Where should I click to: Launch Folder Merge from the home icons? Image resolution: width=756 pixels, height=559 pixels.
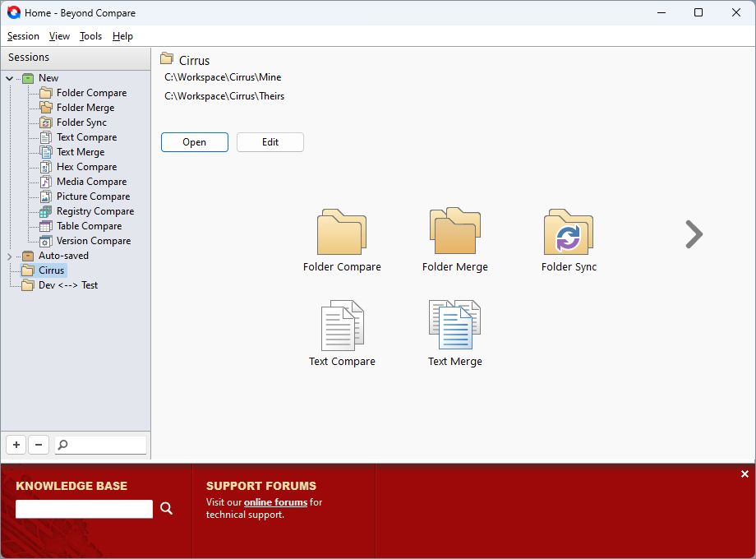point(454,232)
